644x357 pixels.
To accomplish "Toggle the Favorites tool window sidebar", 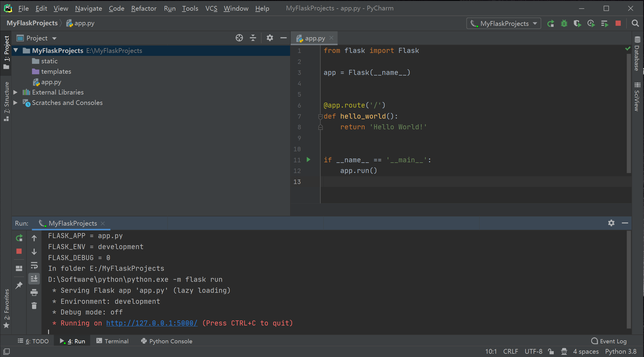I will [x=7, y=309].
